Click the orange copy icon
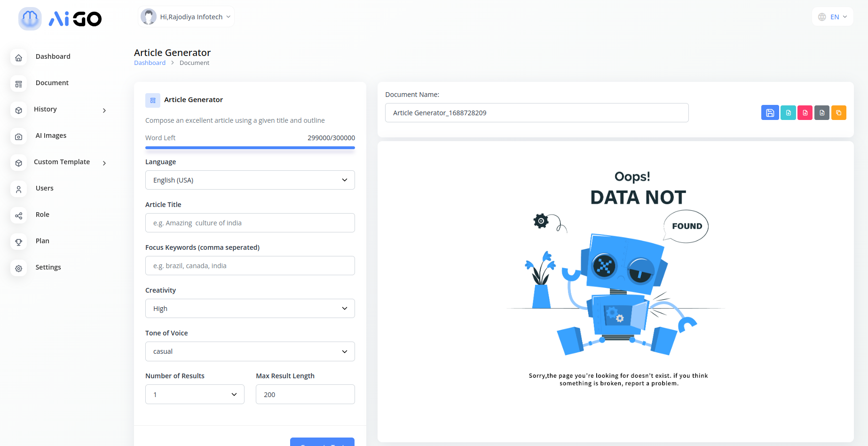The width and height of the screenshot is (868, 446). (838, 113)
